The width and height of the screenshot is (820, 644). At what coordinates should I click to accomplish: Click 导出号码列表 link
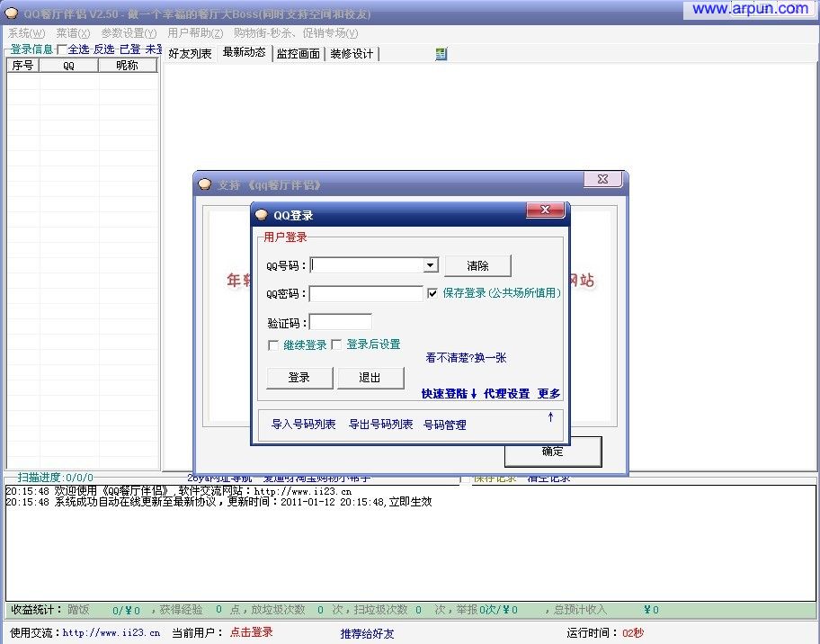tap(380, 425)
